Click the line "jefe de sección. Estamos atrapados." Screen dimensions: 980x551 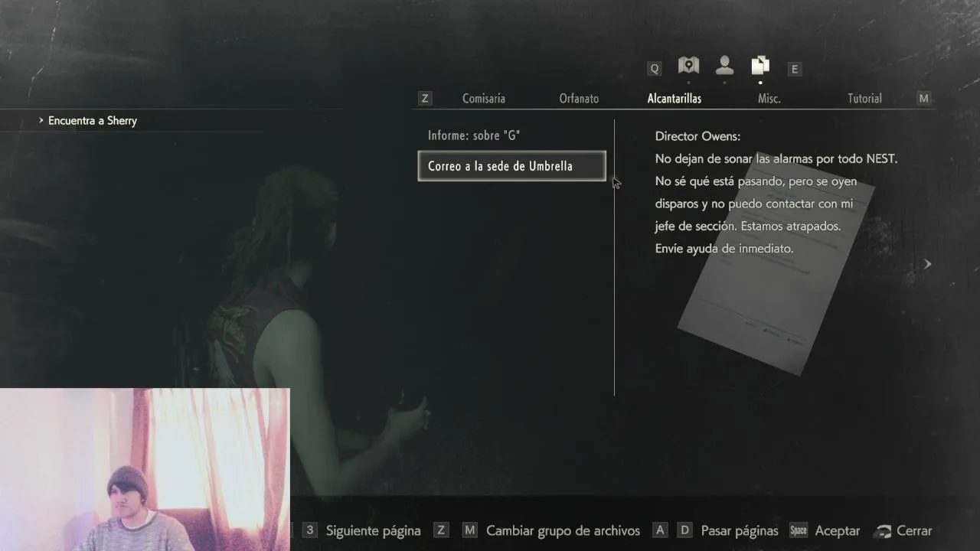748,226
